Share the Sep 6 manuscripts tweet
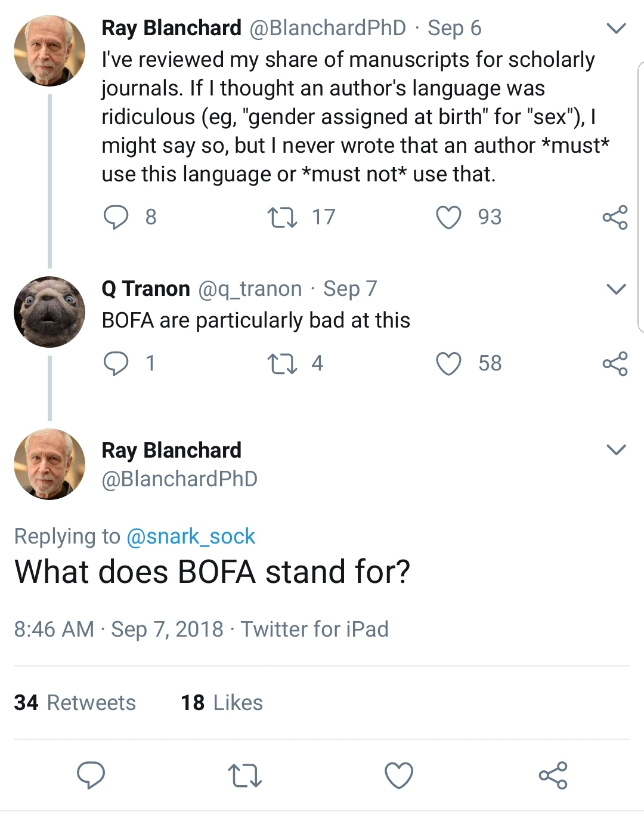Image resolution: width=644 pixels, height=821 pixels. 615,217
